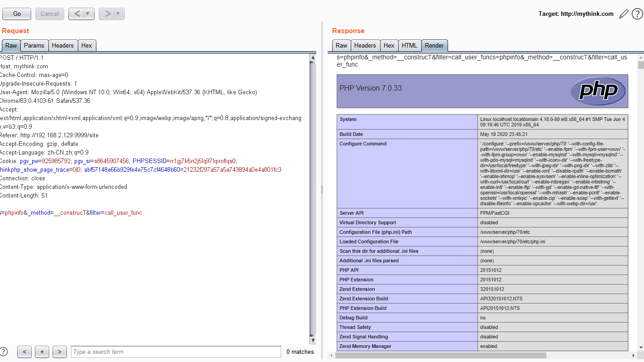644x362 pixels.
Task: Click the 'Target: http://mythink.com' label
Action: click(x=576, y=14)
